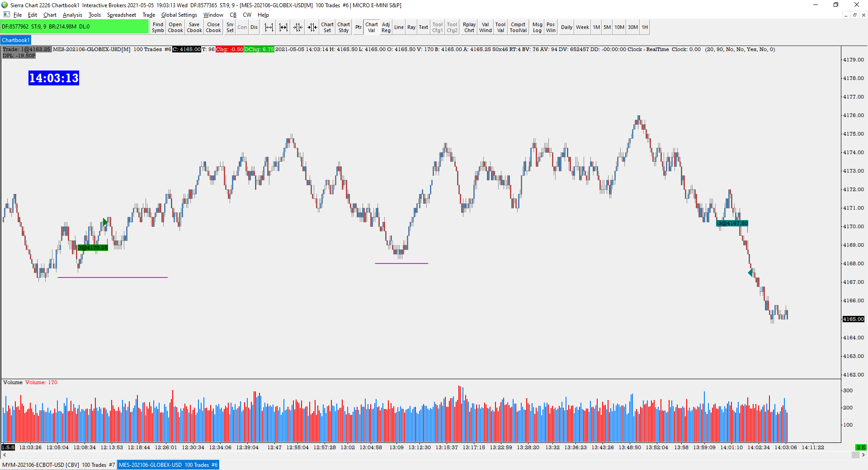
Task: Open the Edit menu
Action: point(33,15)
